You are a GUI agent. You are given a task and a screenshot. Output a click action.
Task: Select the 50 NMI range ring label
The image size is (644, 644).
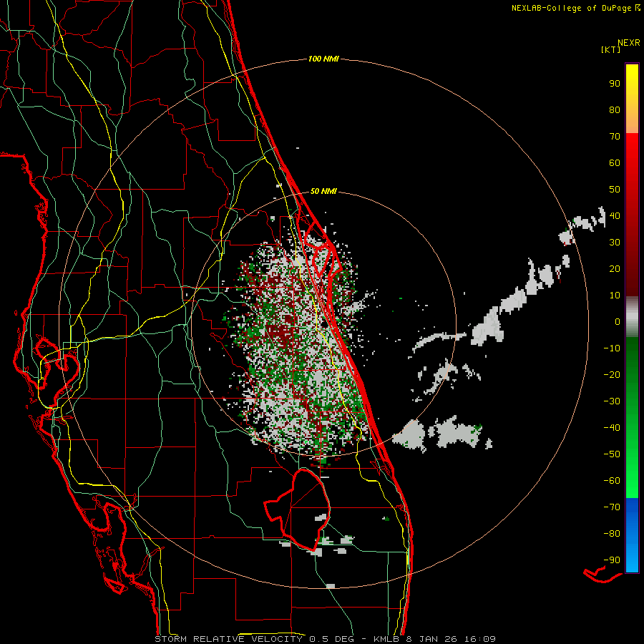click(x=323, y=191)
